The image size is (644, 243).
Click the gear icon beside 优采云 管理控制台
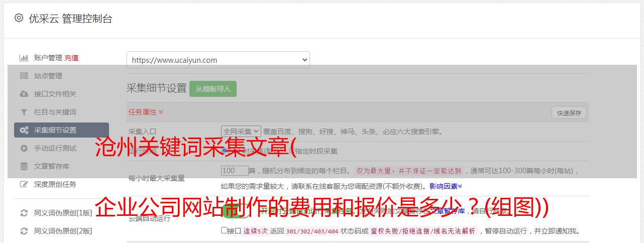[x=19, y=18]
